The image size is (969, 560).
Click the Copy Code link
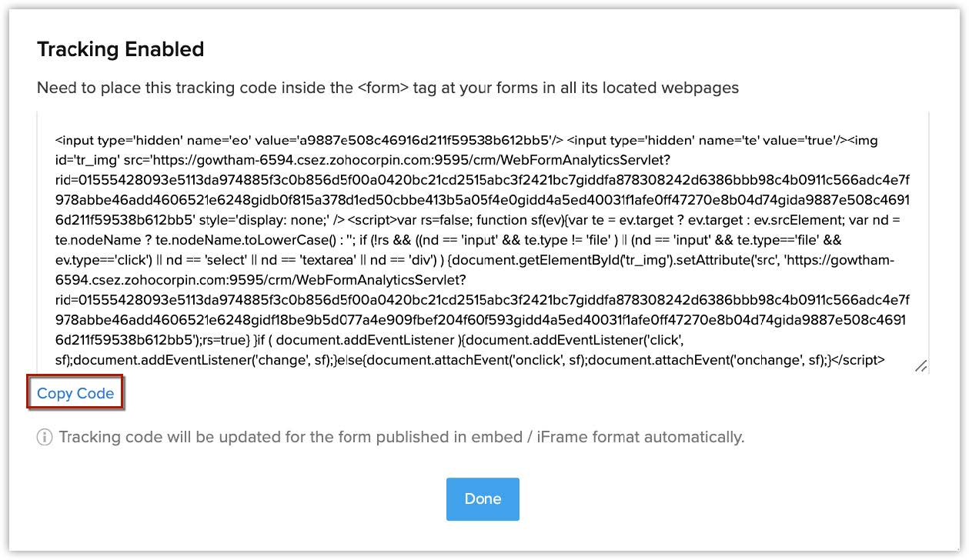(x=75, y=393)
